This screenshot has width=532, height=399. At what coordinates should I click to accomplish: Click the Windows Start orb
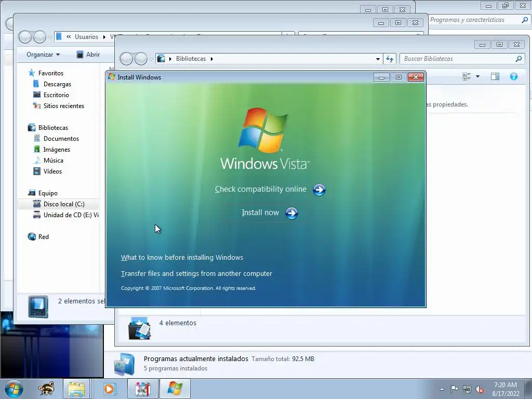pyautogui.click(x=14, y=389)
